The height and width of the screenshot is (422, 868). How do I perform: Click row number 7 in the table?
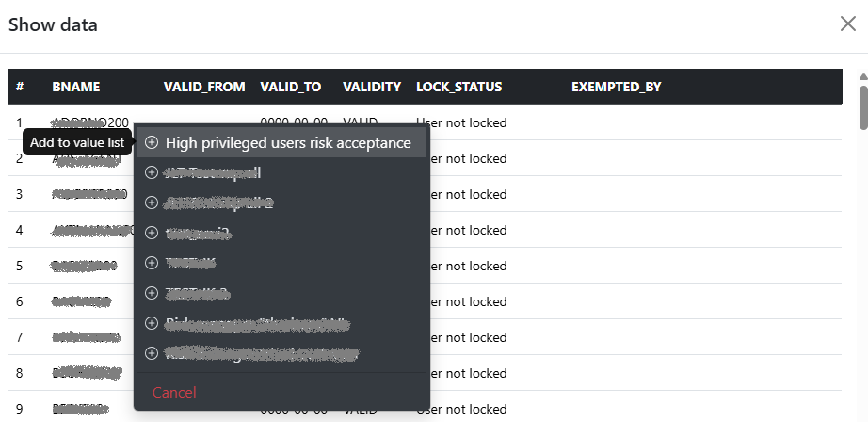click(20, 337)
